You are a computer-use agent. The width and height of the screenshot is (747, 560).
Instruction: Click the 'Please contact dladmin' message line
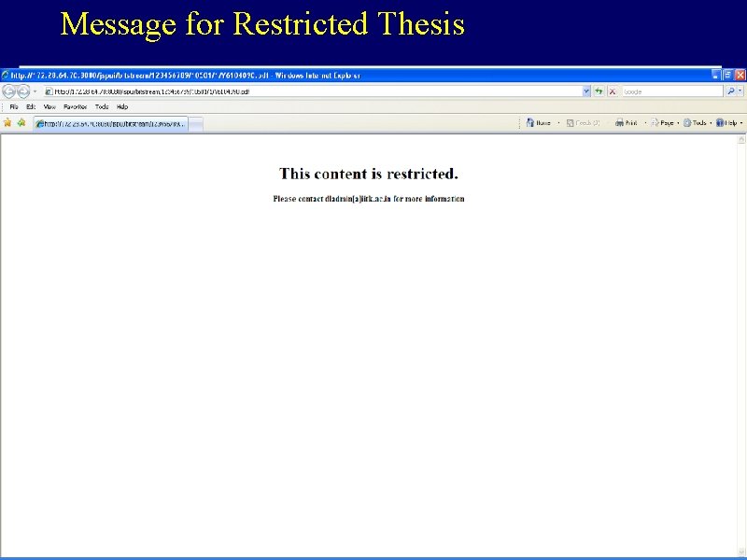(x=368, y=199)
